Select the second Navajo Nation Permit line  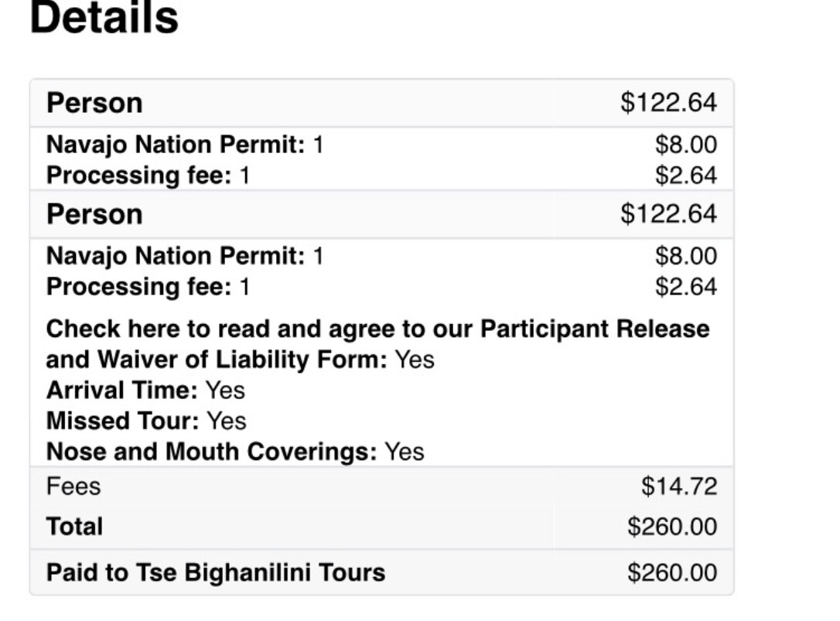185,256
